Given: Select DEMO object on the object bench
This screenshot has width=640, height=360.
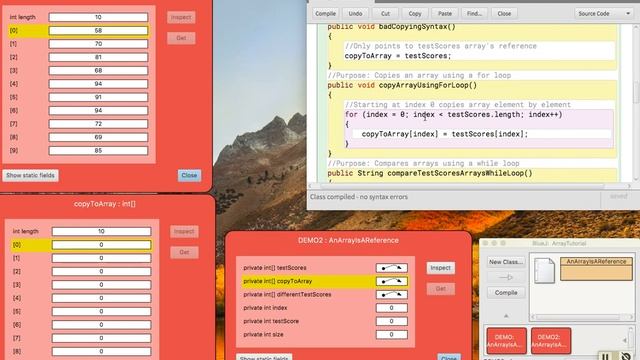Looking at the screenshot, I should (506, 340).
